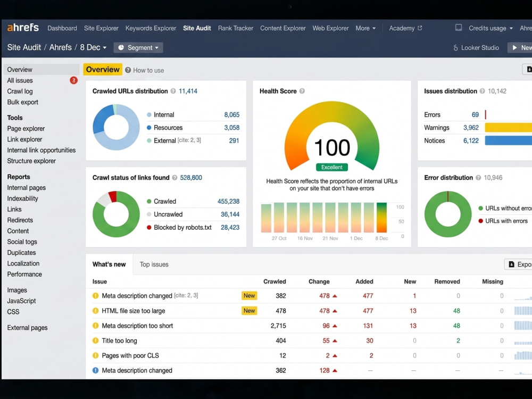Open Internal link opportunities

(x=41, y=151)
